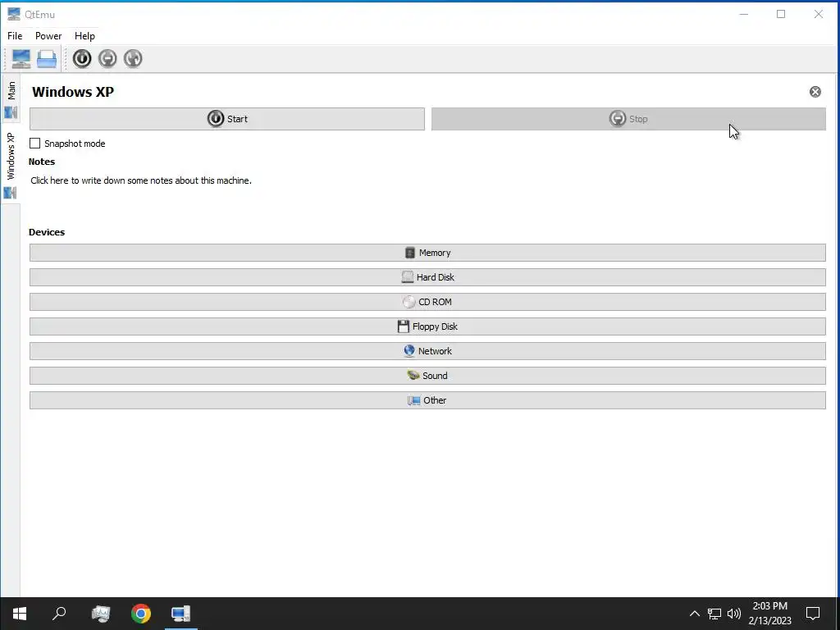This screenshot has width=840, height=630.
Task: Expand the Memory device section
Action: 427,253
